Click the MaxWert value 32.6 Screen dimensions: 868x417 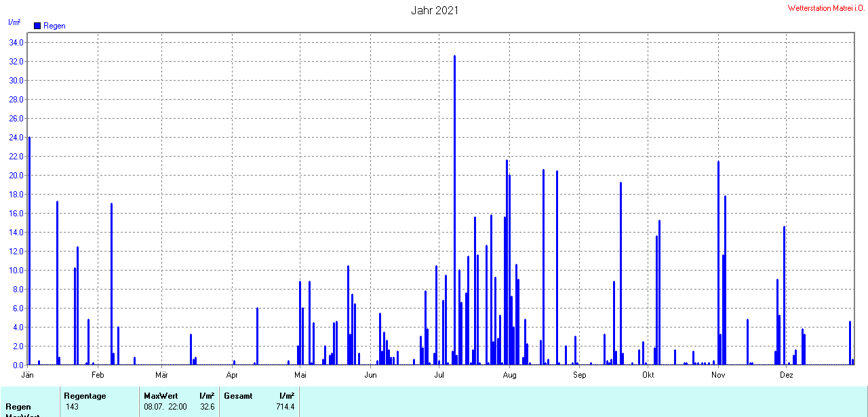(207, 407)
